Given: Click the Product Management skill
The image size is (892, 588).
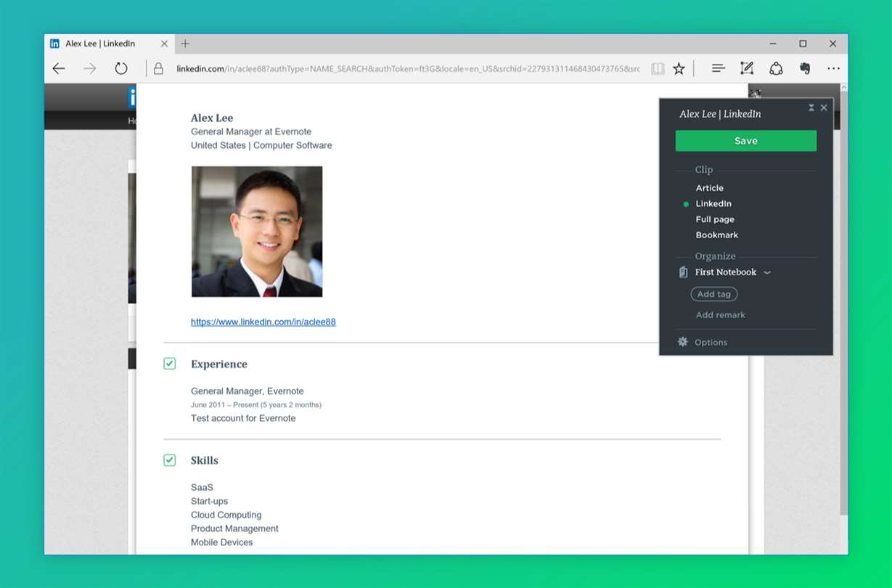Looking at the screenshot, I should coord(234,528).
